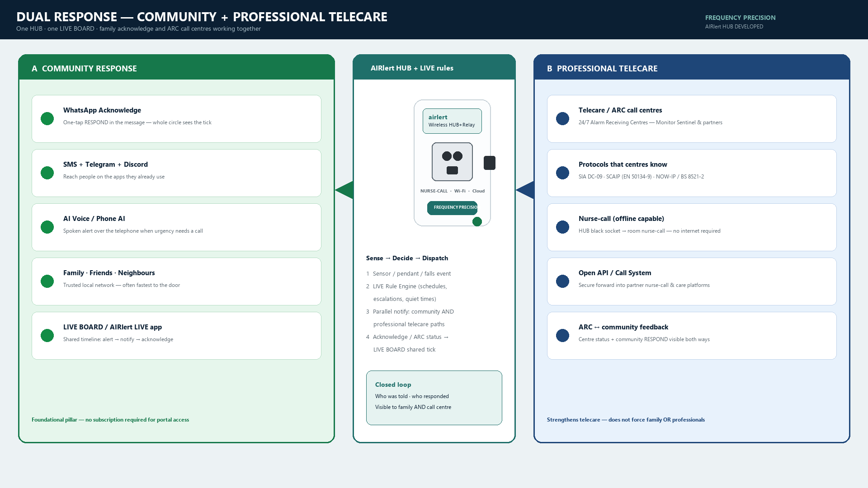Click the AIRlert HUB + LIVE rules header
Screen dimensions: 868x488
tap(434, 68)
